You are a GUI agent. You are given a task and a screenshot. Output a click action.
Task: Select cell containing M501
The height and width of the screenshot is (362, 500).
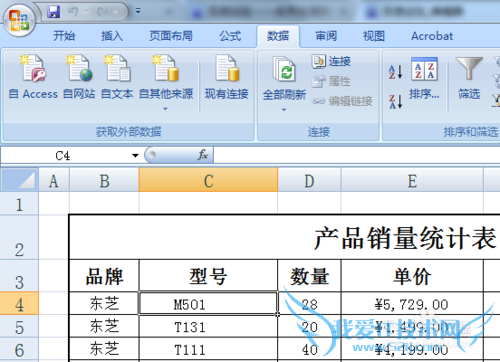(208, 303)
